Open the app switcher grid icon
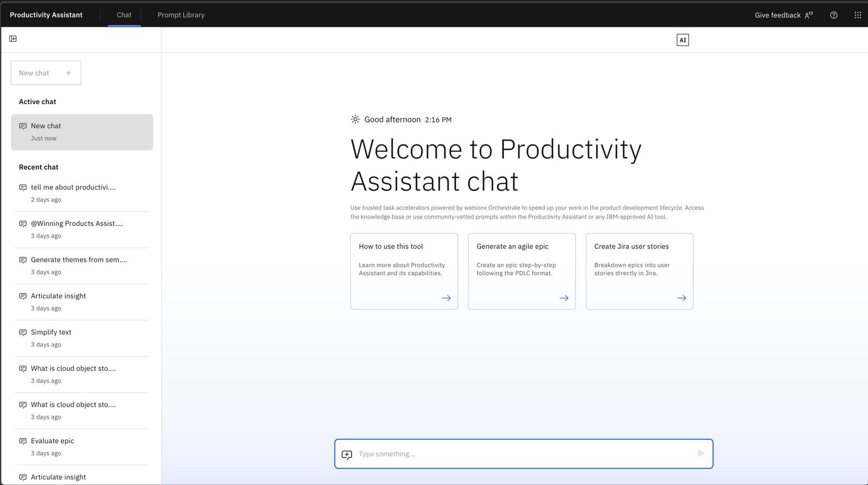 (x=858, y=15)
